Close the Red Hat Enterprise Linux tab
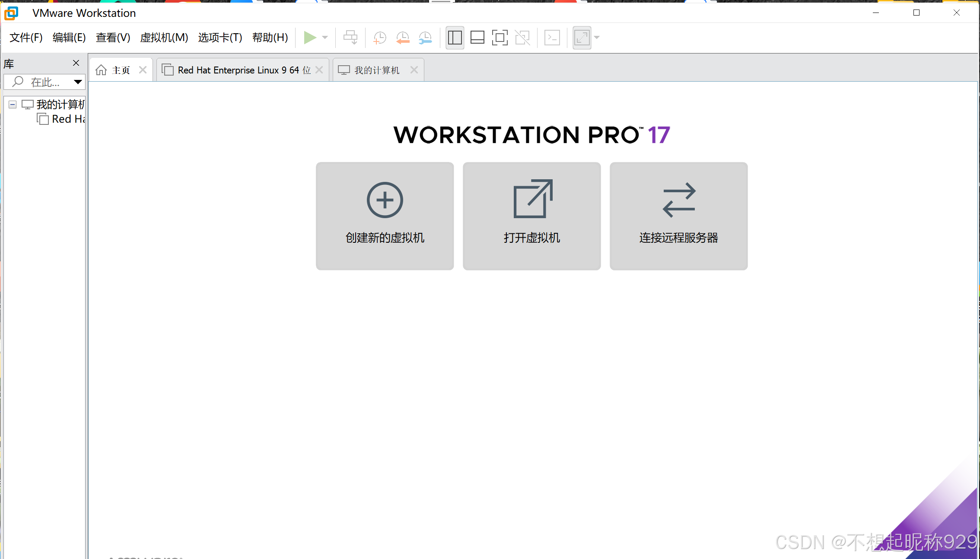 (319, 70)
